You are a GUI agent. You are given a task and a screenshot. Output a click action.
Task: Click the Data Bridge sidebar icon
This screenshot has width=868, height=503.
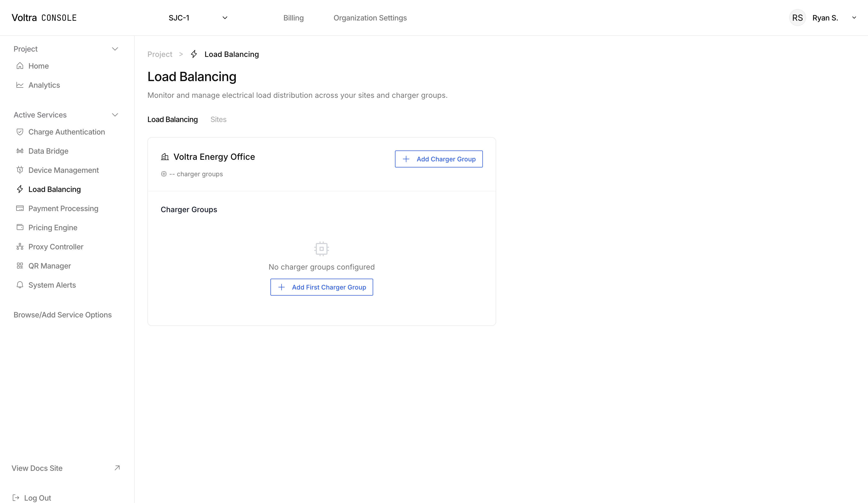pyautogui.click(x=20, y=151)
